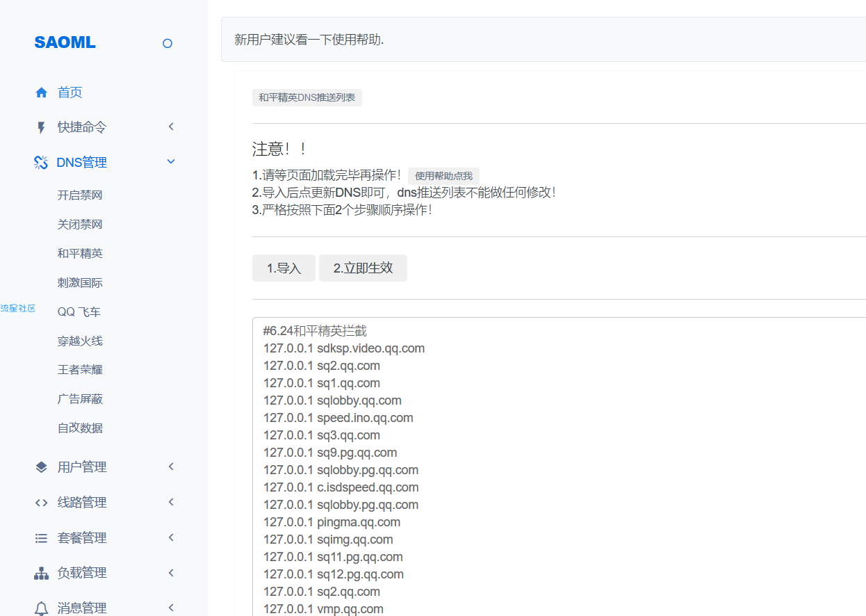Click the 2.立即生效 button
This screenshot has height=616, width=866.
[x=363, y=268]
